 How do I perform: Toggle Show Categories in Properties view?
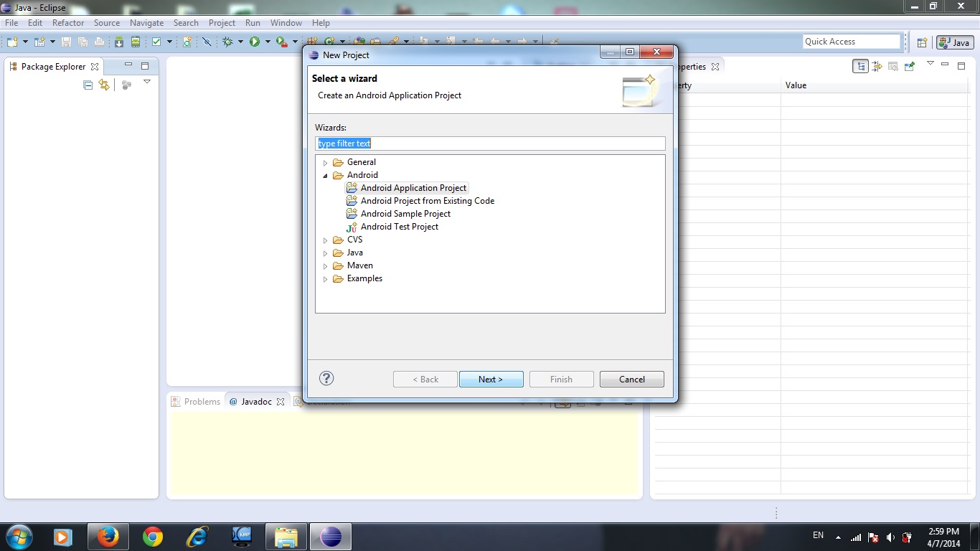click(x=860, y=66)
